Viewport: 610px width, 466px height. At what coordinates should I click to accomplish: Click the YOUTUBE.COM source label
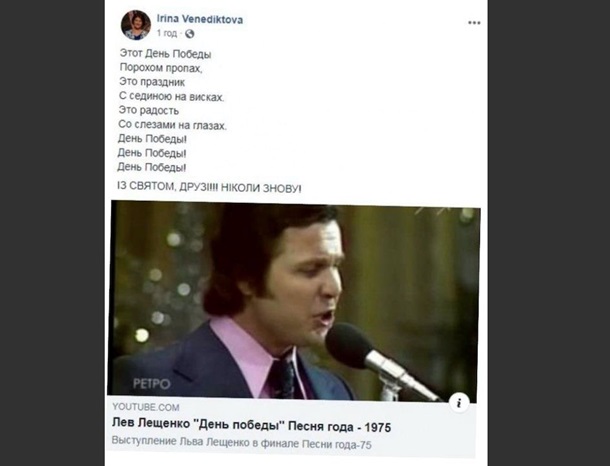point(146,407)
